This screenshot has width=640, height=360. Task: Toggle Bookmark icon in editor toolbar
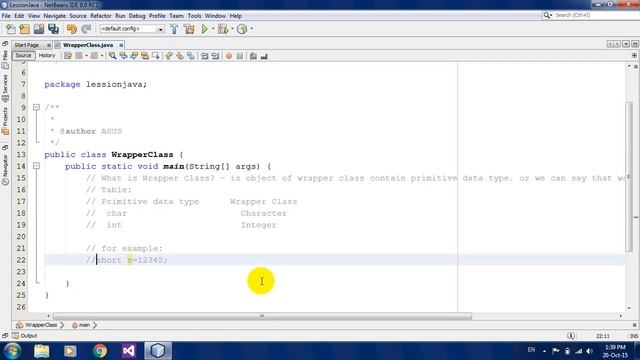(191, 56)
